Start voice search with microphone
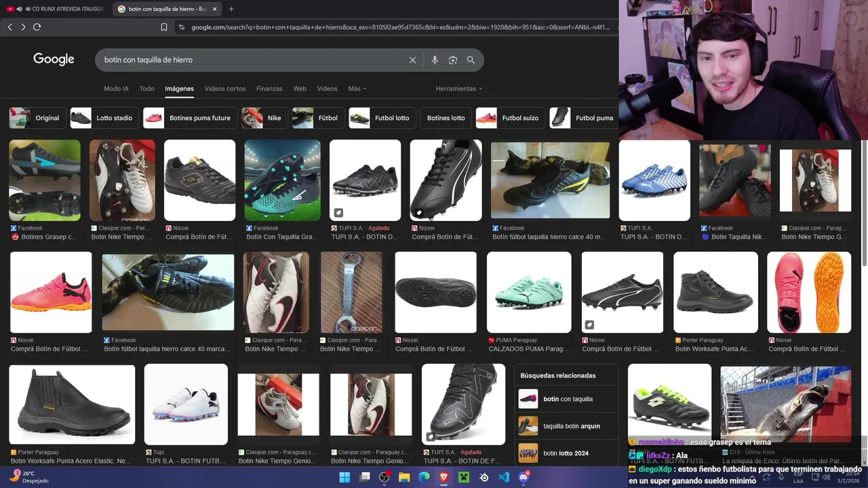The width and height of the screenshot is (868, 488). (x=435, y=60)
